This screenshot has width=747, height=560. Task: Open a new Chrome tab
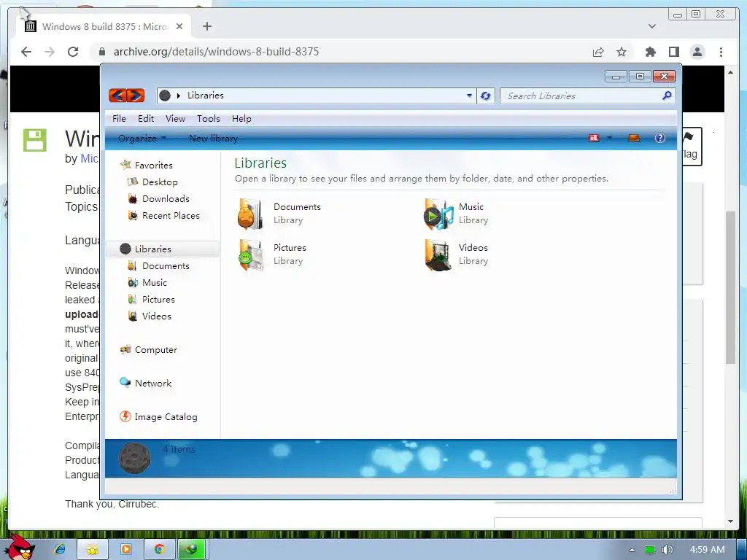(206, 26)
